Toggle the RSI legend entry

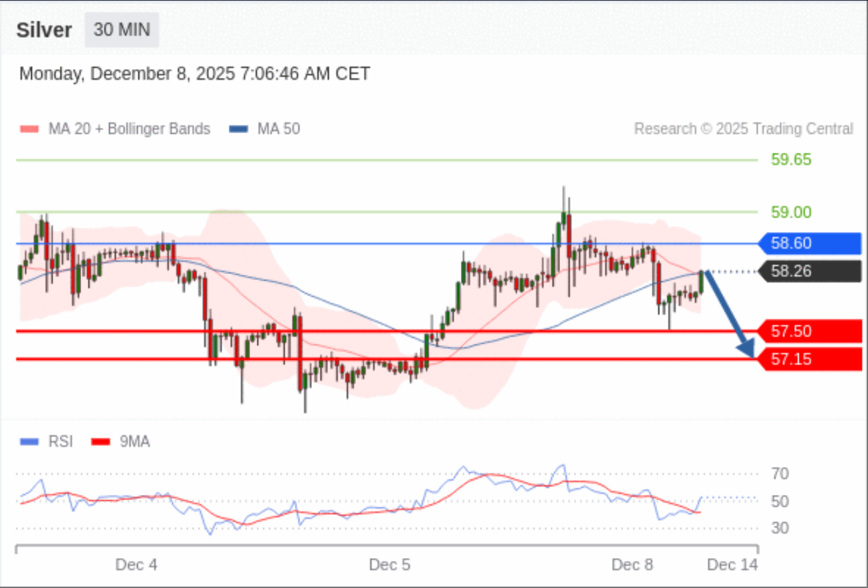point(47,441)
